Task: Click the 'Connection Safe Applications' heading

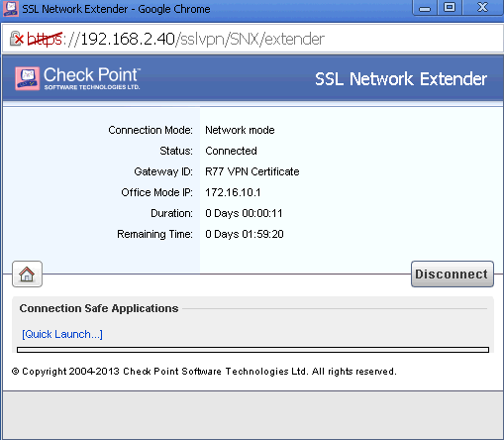Action: [99, 308]
